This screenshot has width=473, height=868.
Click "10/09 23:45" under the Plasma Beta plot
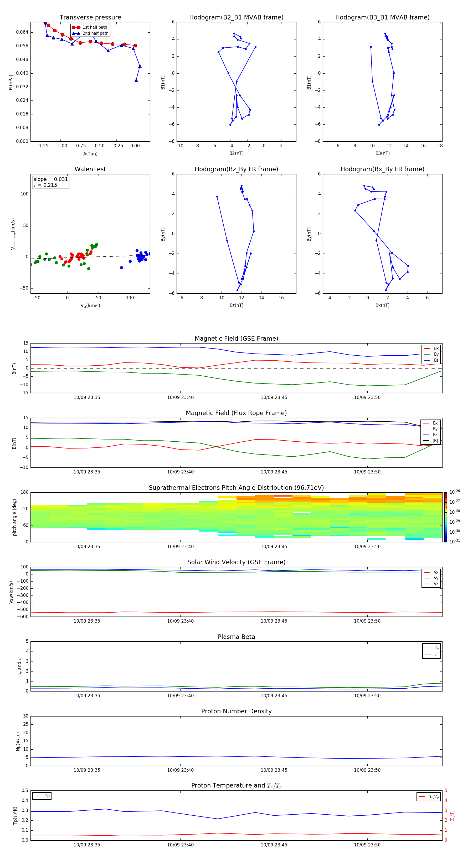[274, 696]
